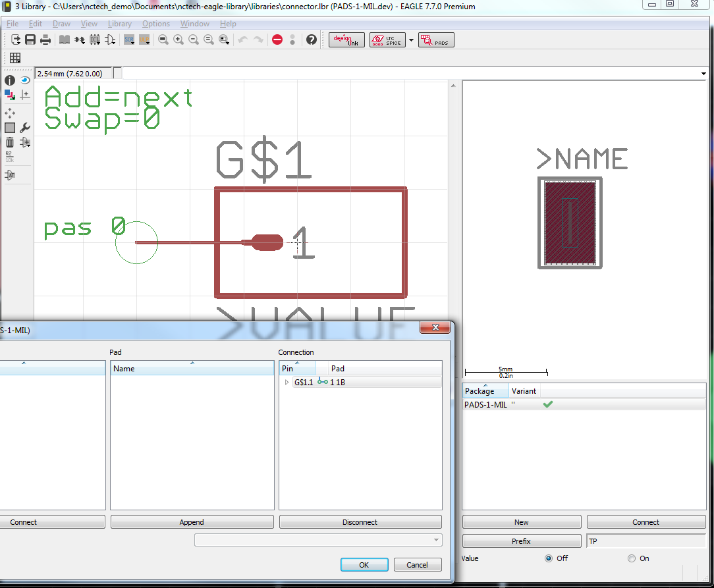Open grid settings icon below the toolbar
The image size is (714, 588).
[x=15, y=58]
